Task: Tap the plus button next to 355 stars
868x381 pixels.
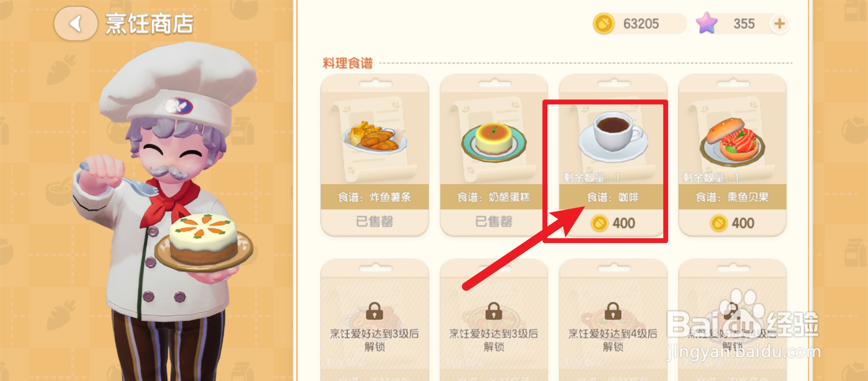Action: point(779,24)
